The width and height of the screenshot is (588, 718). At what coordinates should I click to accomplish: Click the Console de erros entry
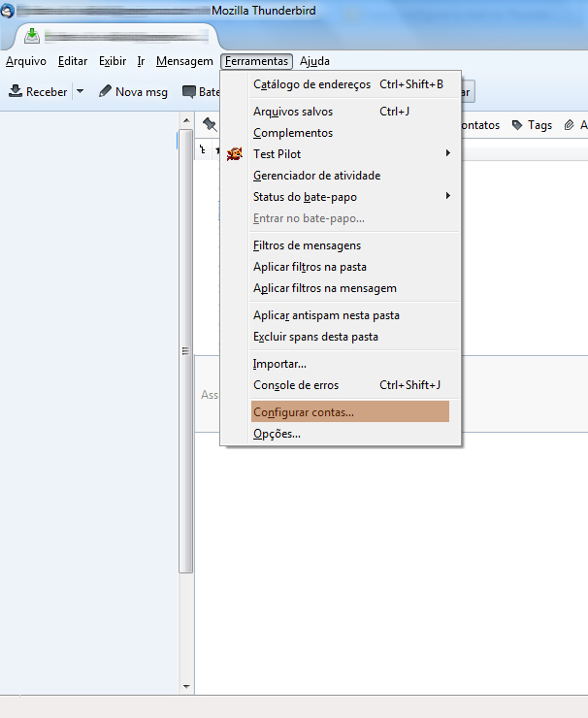pyautogui.click(x=296, y=385)
